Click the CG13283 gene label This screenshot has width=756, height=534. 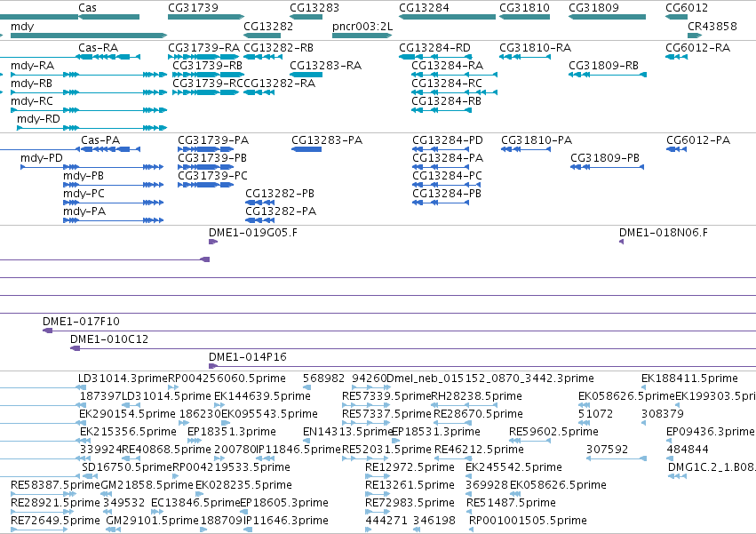point(314,8)
